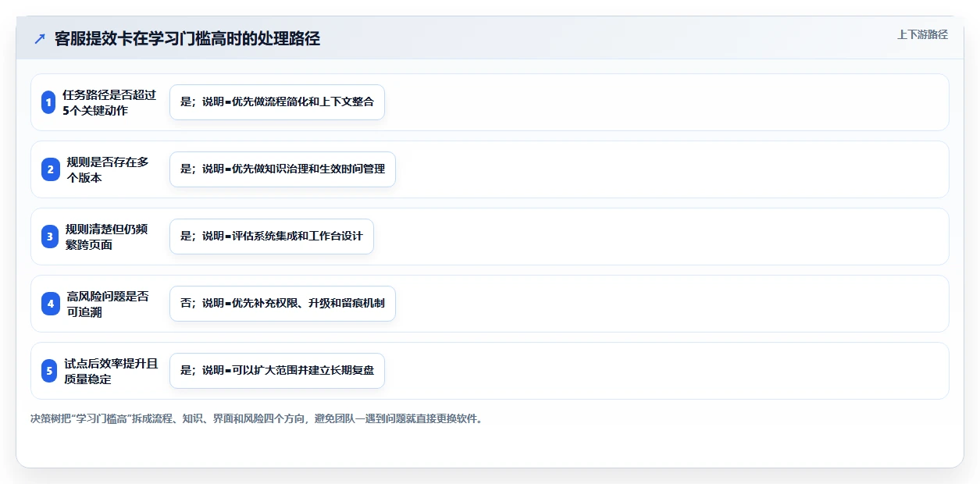This screenshot has width=980, height=484.
Task: Open the answer box 优先补充权限、升级和留痕机制
Action: tap(283, 304)
